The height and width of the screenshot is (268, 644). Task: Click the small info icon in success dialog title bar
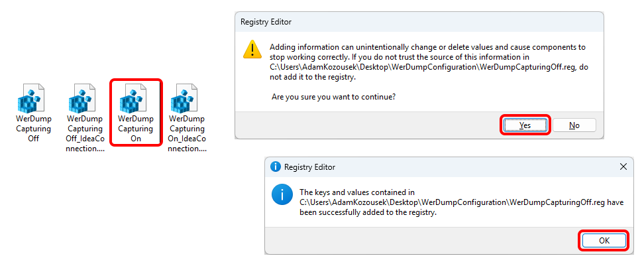[x=275, y=167]
